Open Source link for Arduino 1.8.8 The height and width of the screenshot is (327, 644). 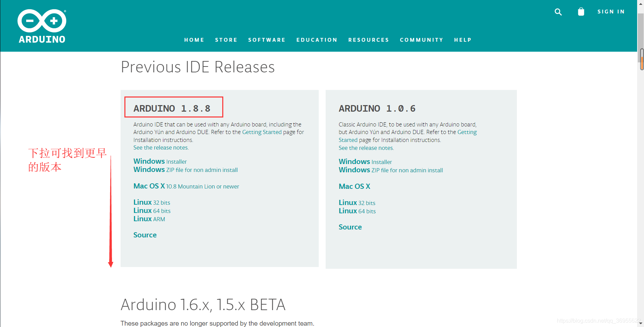tap(145, 235)
